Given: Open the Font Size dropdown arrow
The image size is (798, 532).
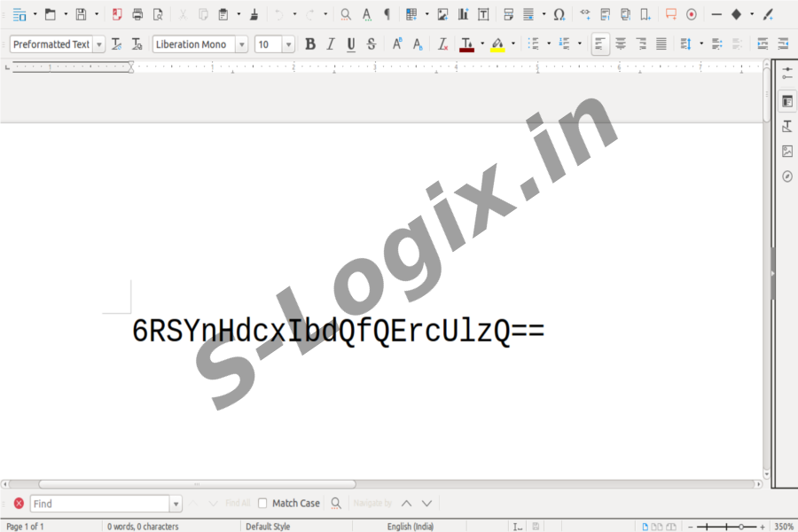Looking at the screenshot, I should (288, 44).
